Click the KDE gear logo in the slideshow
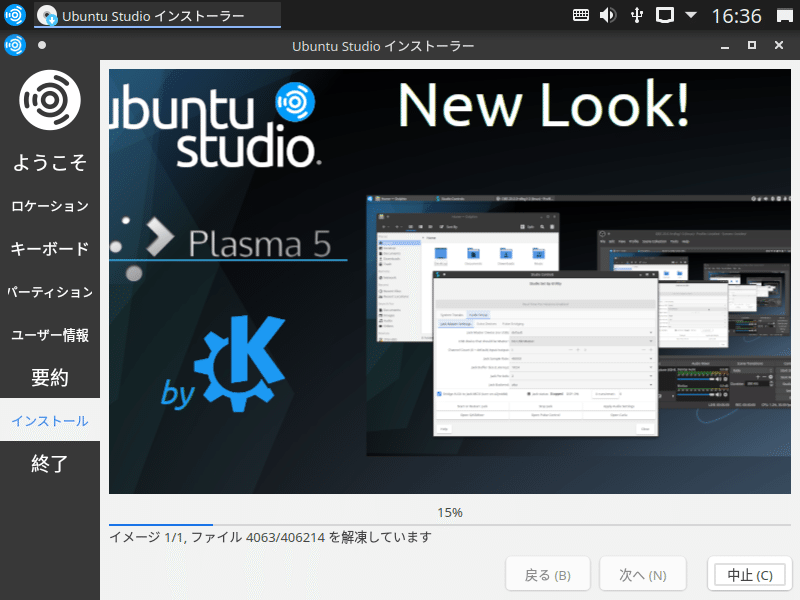Screen dimensions: 800x600 [x=240, y=363]
